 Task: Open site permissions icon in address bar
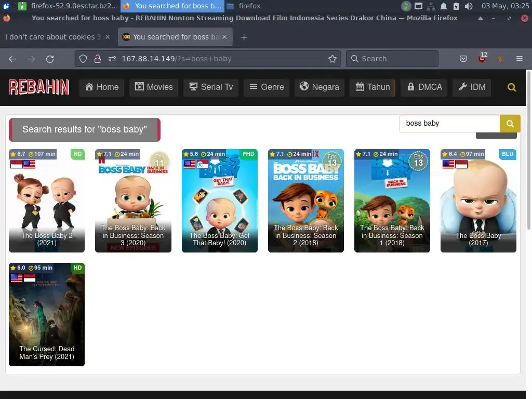click(112, 59)
